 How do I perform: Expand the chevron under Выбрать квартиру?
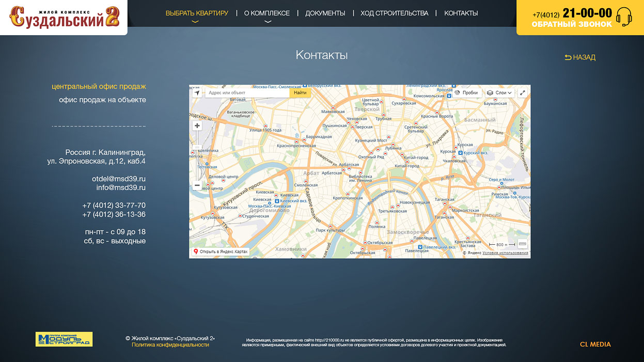pos(195,22)
